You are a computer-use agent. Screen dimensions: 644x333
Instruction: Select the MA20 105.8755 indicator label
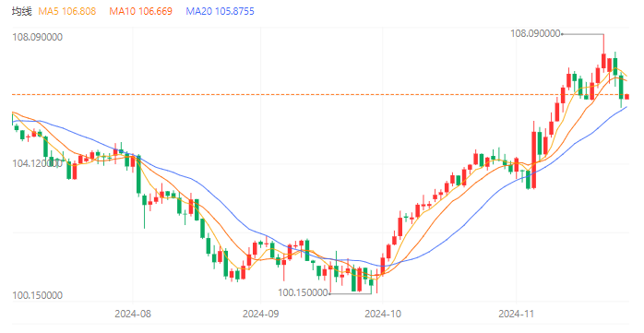pyautogui.click(x=221, y=11)
